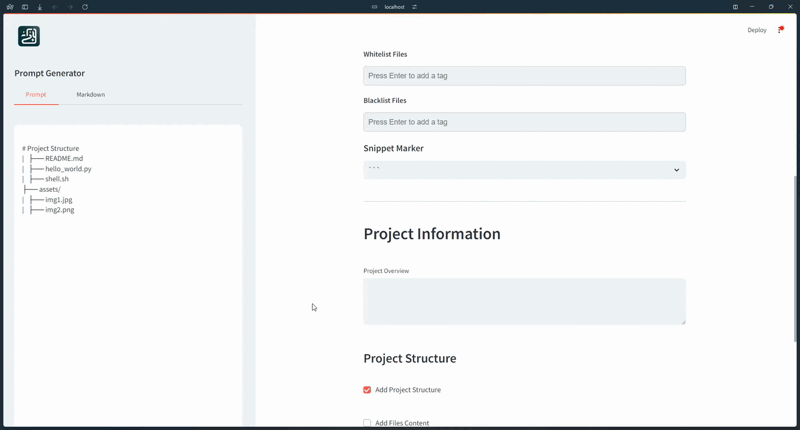800x430 pixels.
Task: Focus the Whitelist Files tag input
Action: (x=524, y=76)
